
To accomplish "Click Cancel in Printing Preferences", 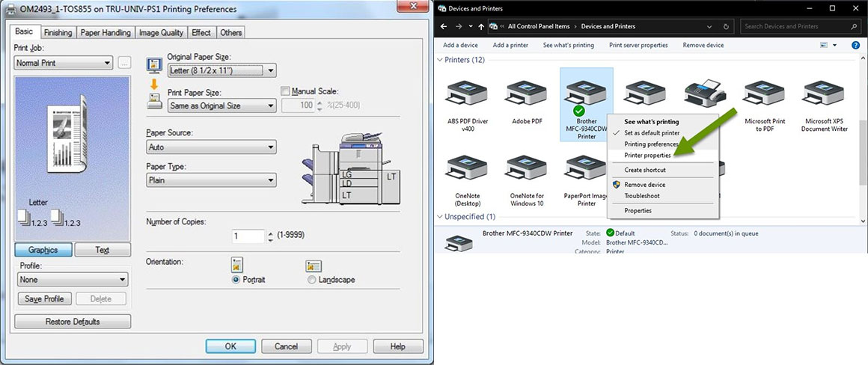I will tap(287, 346).
